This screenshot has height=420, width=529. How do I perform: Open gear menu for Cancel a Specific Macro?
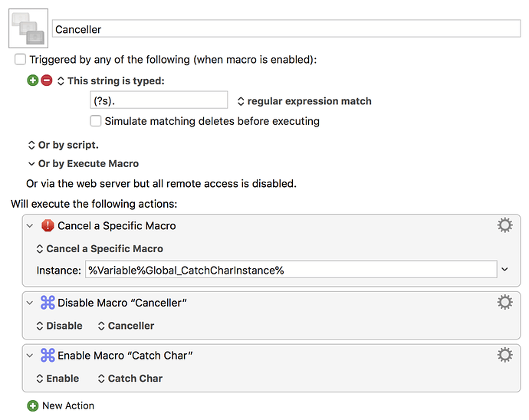coord(504,225)
